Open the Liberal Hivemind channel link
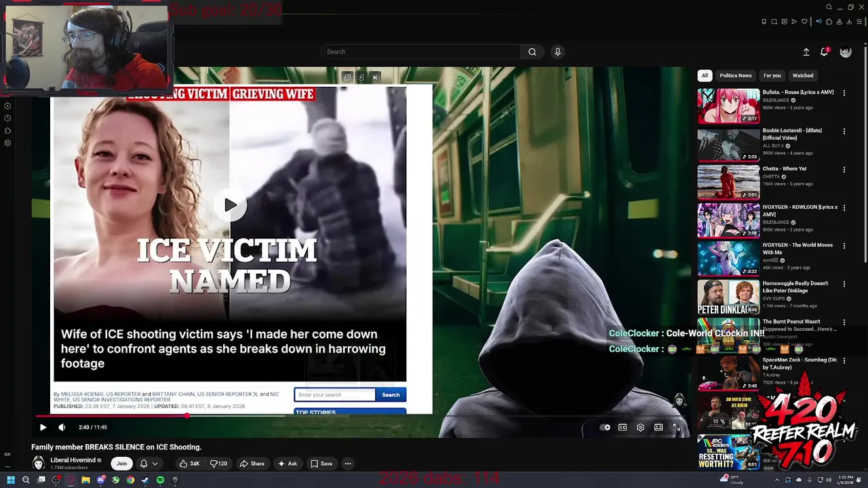This screenshot has height=488, width=868. [x=73, y=460]
